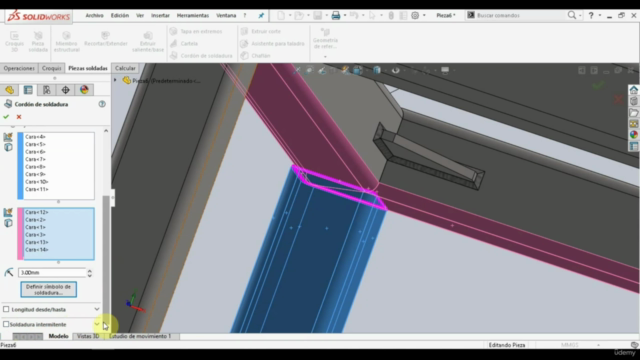
Task: Select Cara<11> in first selection list
Action: 37,189
